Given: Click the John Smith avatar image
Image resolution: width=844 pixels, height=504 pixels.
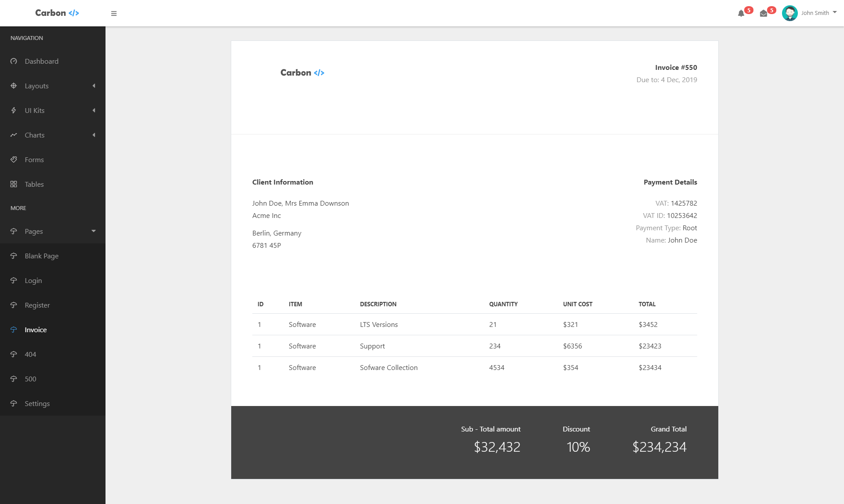Looking at the screenshot, I should click(789, 13).
